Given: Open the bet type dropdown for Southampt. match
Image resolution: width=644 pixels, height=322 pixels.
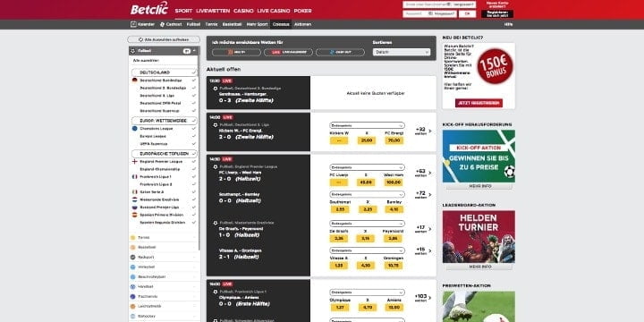Looking at the screenshot, I should point(367,194).
